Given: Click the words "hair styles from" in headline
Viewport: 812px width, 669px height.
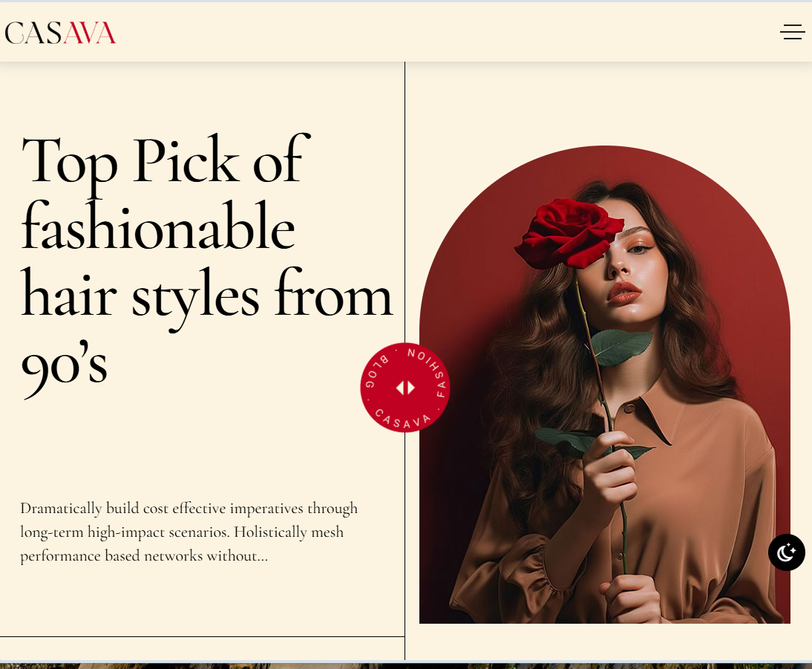Looking at the screenshot, I should (x=206, y=296).
